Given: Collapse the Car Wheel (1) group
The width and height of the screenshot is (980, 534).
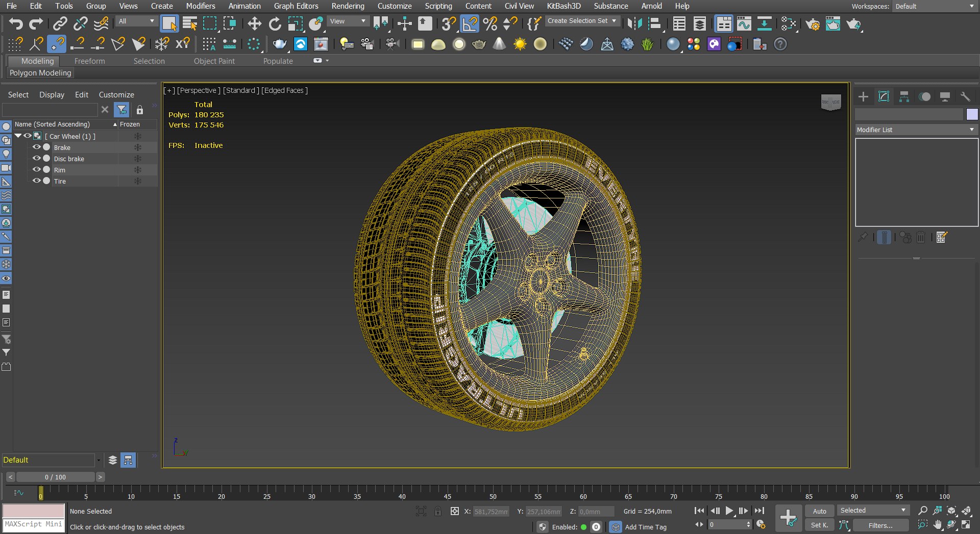Looking at the screenshot, I should coord(18,136).
